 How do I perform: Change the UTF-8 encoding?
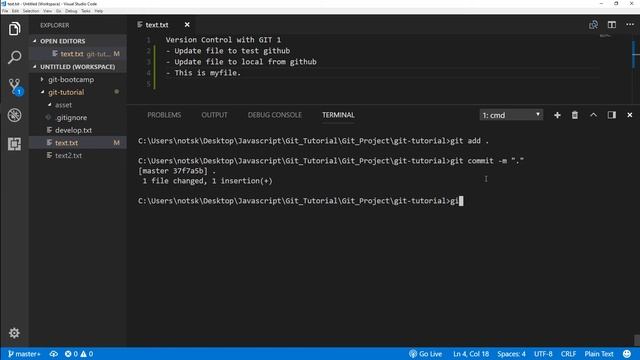tap(543, 354)
